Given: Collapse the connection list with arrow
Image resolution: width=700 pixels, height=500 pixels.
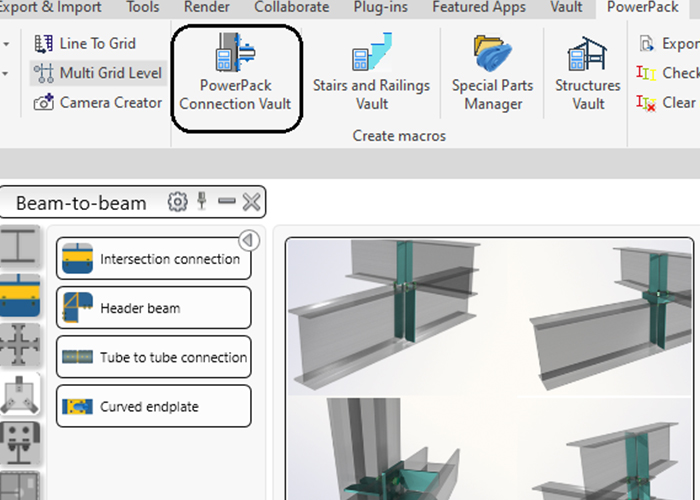Looking at the screenshot, I should click(x=249, y=241).
